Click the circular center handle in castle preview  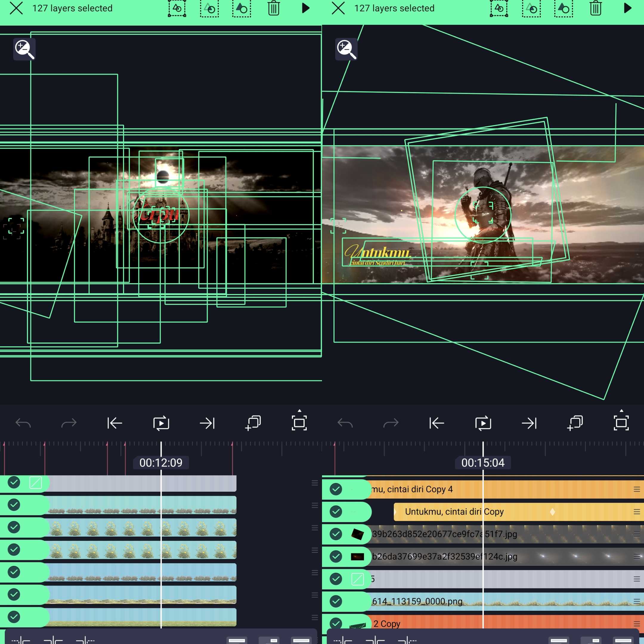coord(161,215)
